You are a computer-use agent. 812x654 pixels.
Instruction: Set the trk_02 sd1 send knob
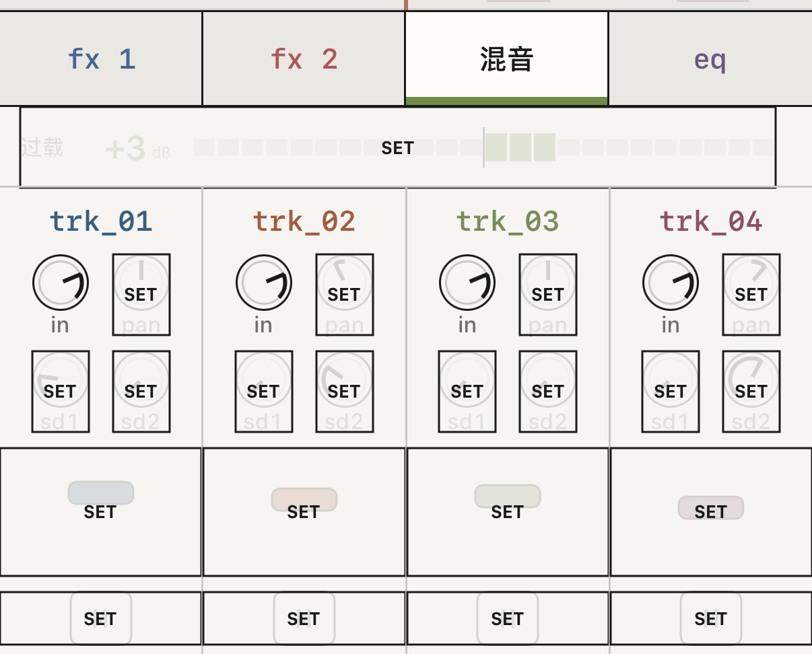tap(264, 392)
